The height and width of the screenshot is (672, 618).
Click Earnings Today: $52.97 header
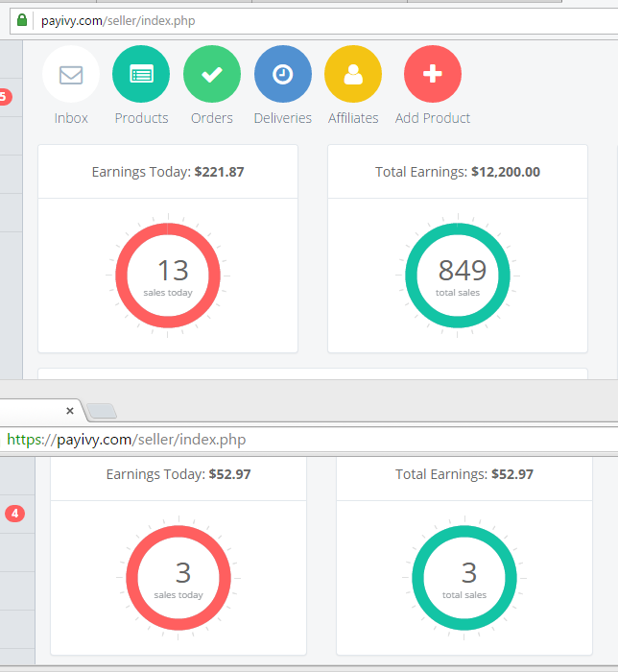coord(178,474)
